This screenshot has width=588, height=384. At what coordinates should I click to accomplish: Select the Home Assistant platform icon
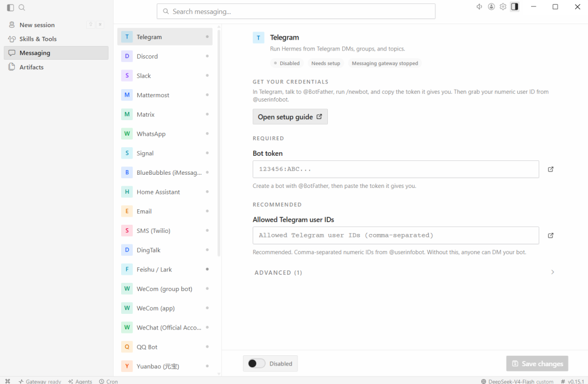point(127,192)
